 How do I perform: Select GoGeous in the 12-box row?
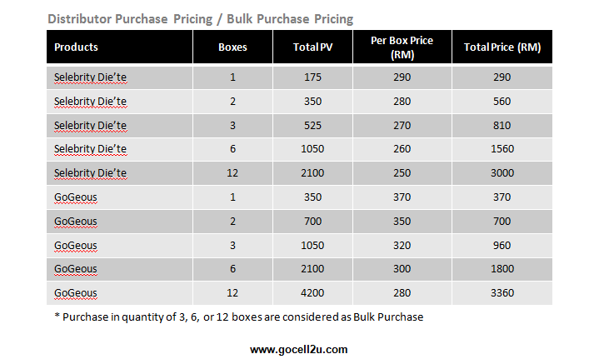click(76, 293)
